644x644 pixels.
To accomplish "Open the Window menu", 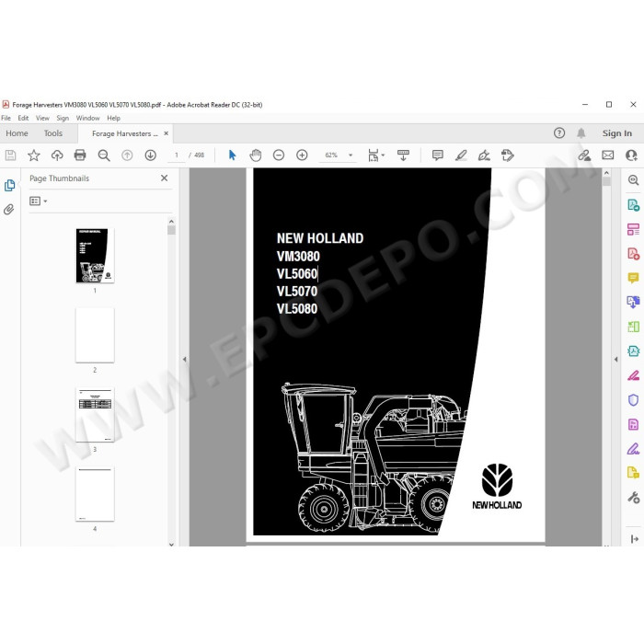I will (x=87, y=118).
